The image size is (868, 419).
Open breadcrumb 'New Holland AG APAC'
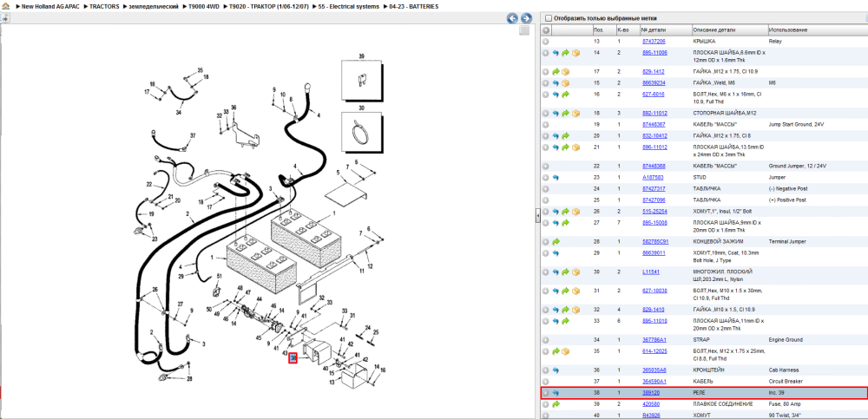pyautogui.click(x=50, y=6)
